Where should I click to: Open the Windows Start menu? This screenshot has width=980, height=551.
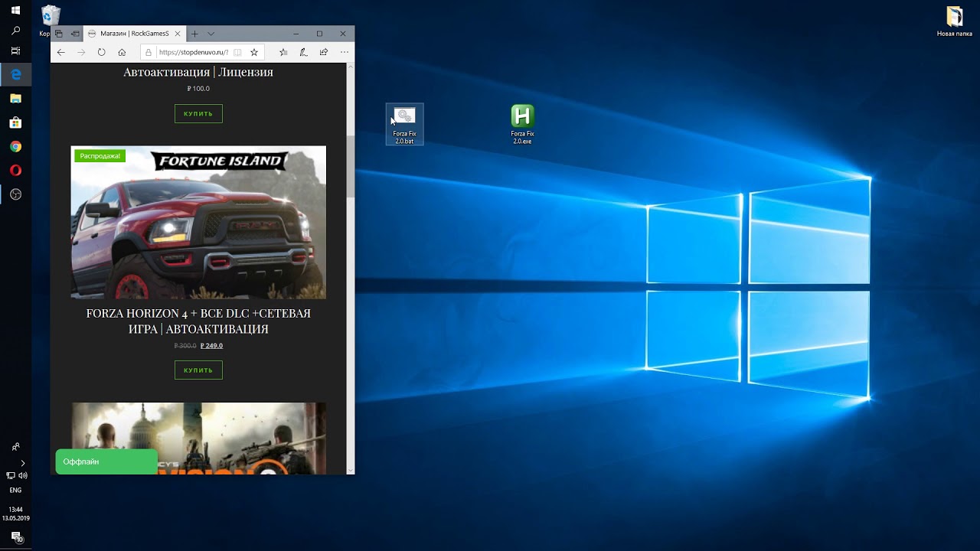15,10
